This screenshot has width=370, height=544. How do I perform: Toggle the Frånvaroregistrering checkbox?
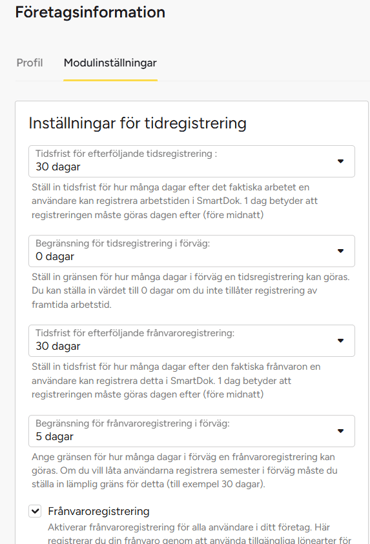pos(35,511)
